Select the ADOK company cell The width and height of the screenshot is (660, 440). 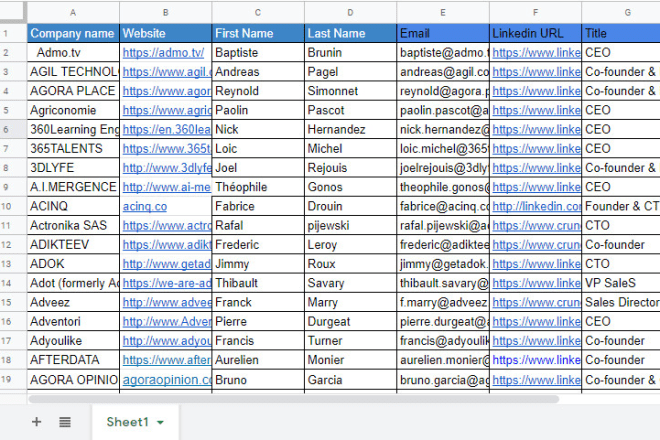tap(73, 264)
